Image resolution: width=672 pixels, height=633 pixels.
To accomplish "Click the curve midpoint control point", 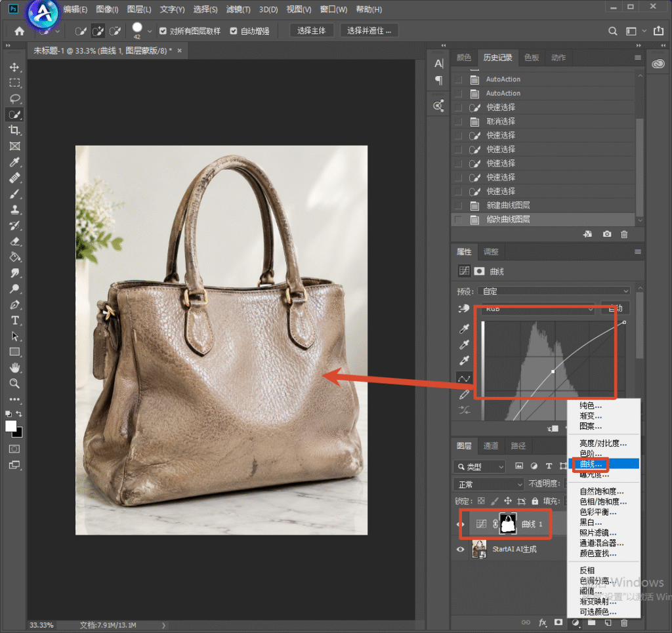I will click(553, 371).
